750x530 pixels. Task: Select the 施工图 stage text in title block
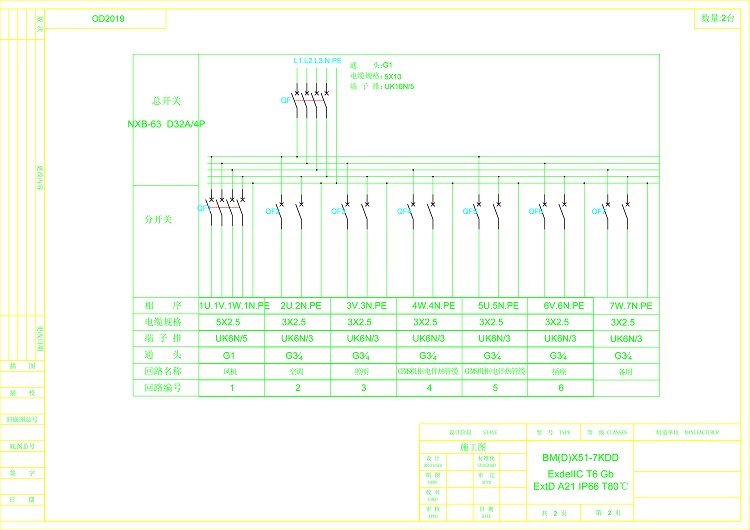(x=473, y=447)
